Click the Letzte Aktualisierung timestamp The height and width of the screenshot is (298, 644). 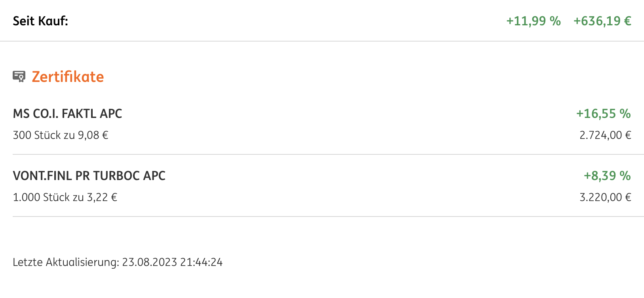118,262
